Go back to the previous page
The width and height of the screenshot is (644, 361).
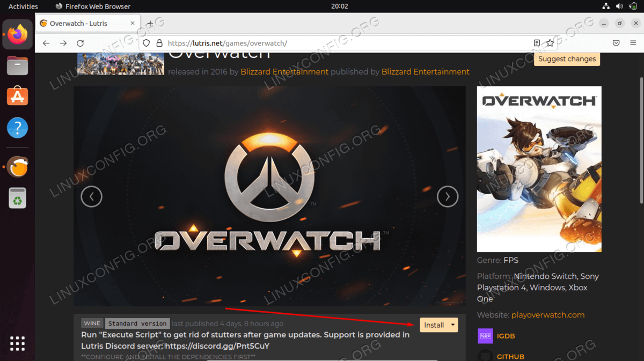point(46,43)
